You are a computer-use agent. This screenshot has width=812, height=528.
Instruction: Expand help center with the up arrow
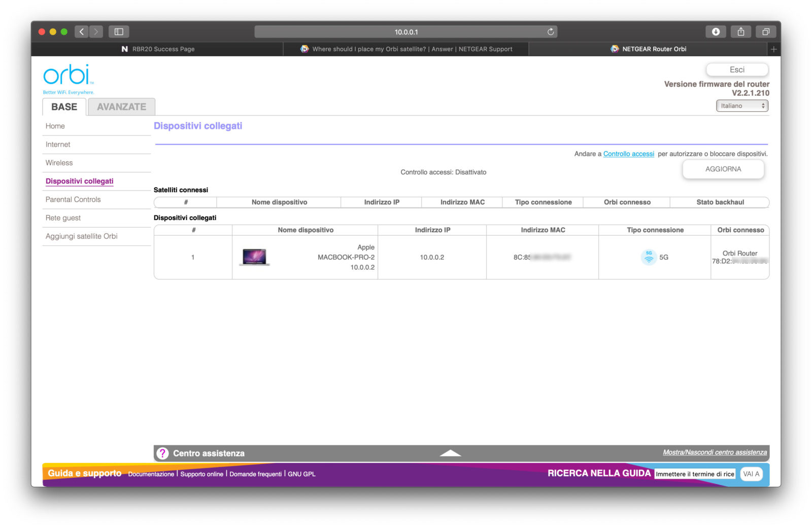[x=450, y=453]
